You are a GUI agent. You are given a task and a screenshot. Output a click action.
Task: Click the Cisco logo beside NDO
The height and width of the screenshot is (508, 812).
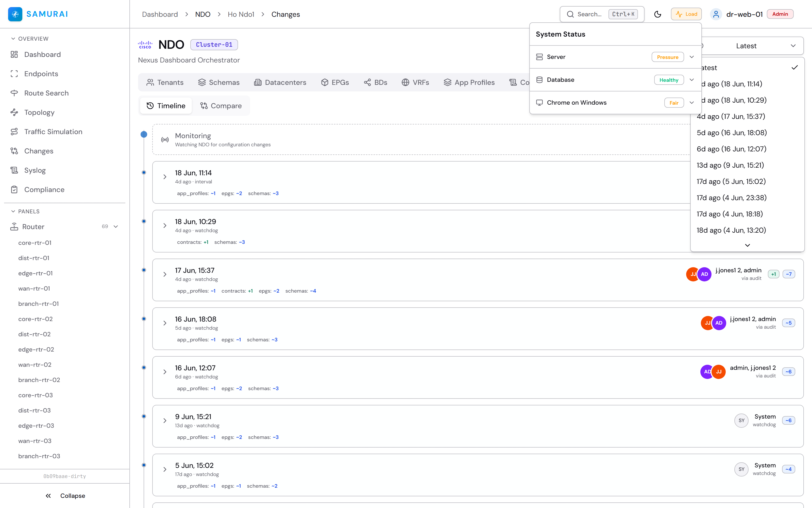[x=145, y=45]
